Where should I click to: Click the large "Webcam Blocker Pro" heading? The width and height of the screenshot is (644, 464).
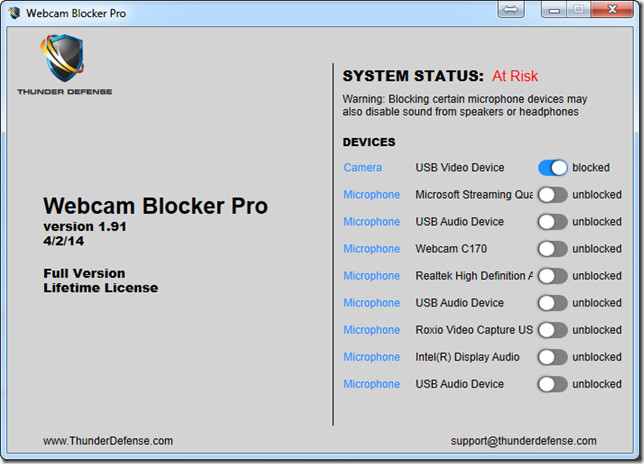click(x=156, y=206)
